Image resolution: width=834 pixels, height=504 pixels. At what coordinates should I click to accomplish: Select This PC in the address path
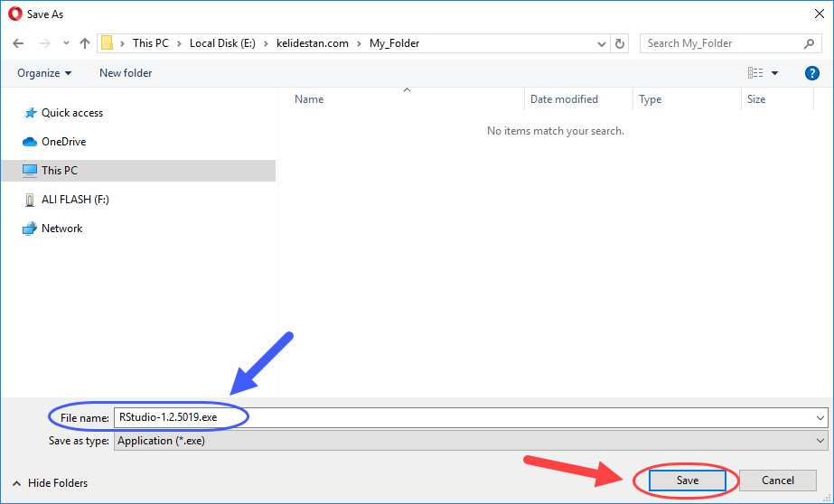tap(151, 43)
